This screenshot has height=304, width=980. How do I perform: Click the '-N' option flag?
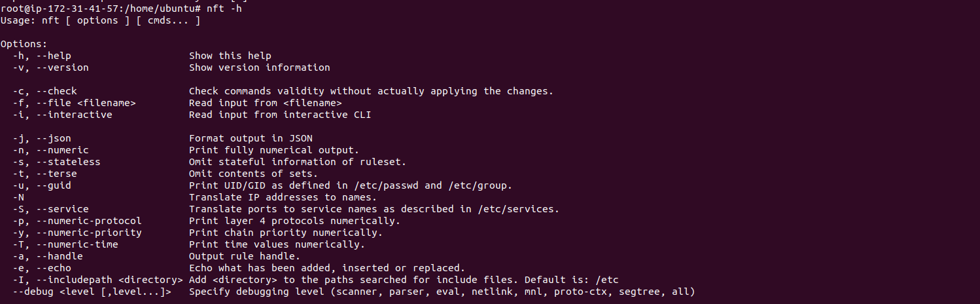click(x=18, y=197)
